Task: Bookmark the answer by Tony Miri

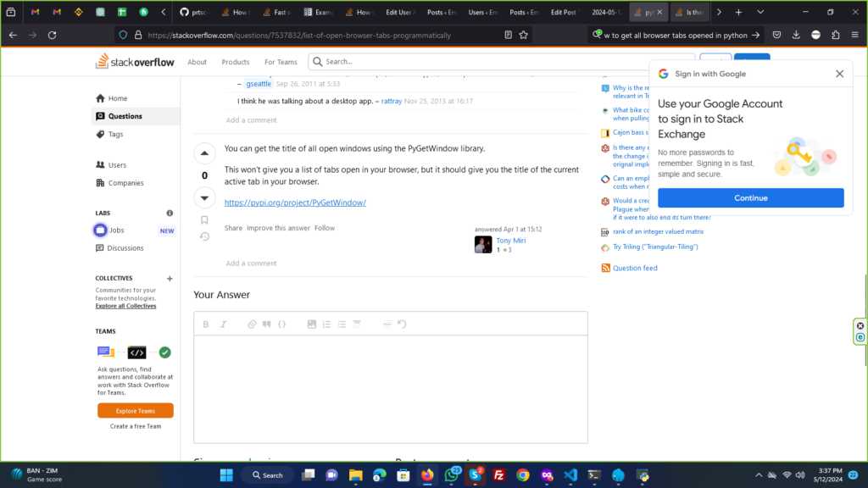Action: pyautogui.click(x=204, y=220)
